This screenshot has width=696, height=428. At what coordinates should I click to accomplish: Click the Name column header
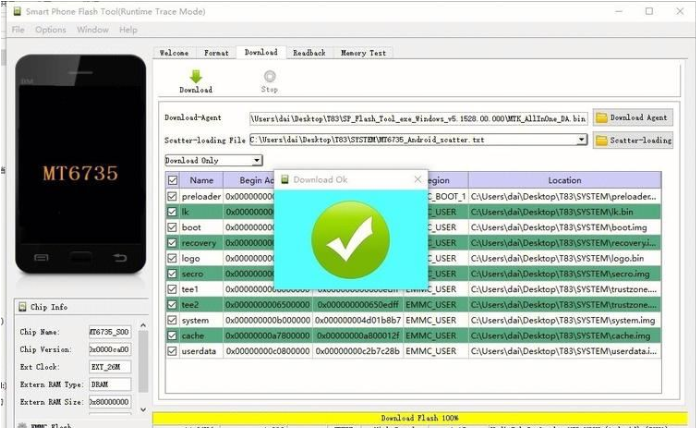[x=202, y=180]
